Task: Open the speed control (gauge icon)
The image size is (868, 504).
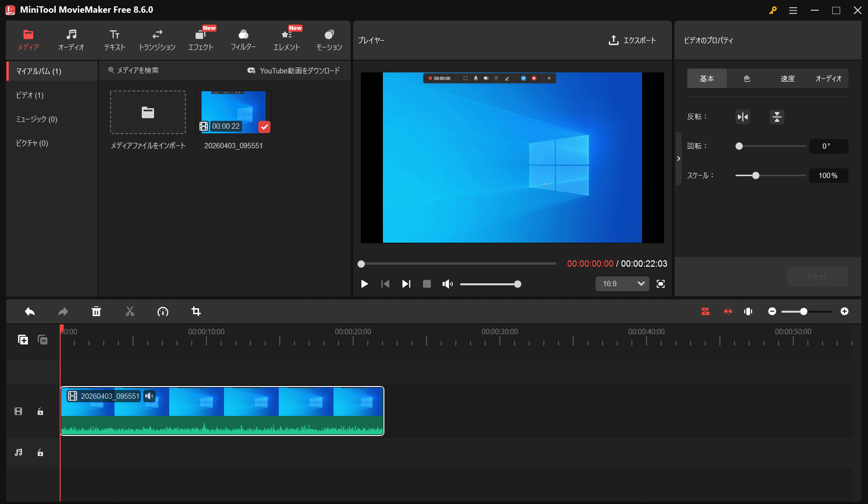Action: (x=163, y=311)
